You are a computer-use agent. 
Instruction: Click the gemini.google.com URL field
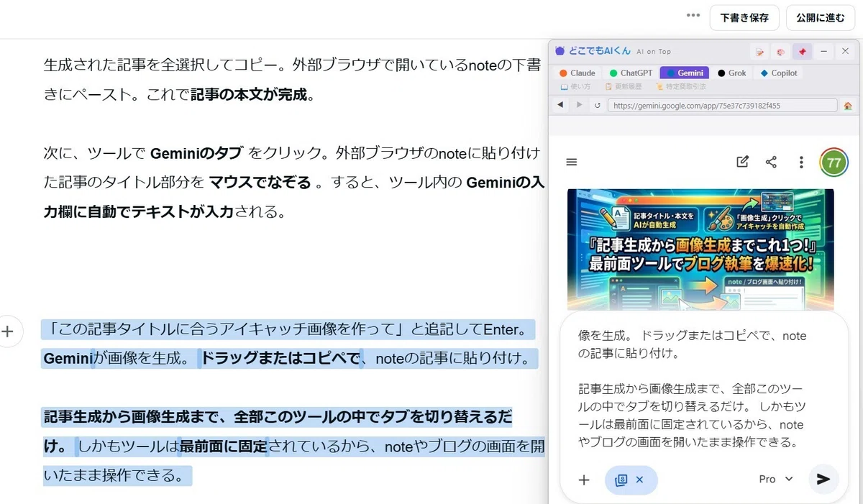(x=723, y=105)
